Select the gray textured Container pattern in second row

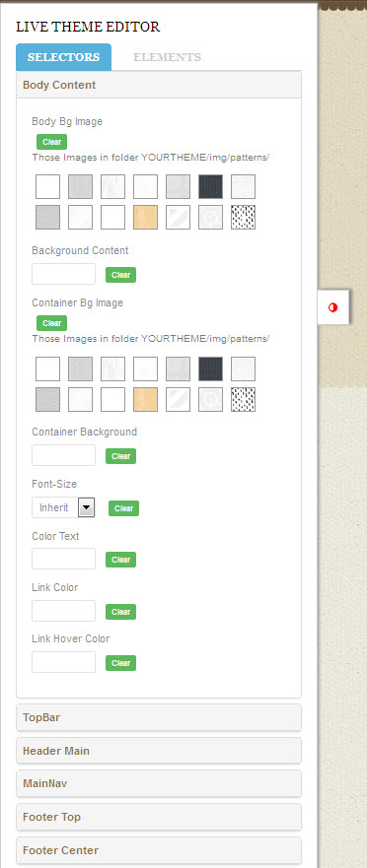pyautogui.click(x=47, y=399)
